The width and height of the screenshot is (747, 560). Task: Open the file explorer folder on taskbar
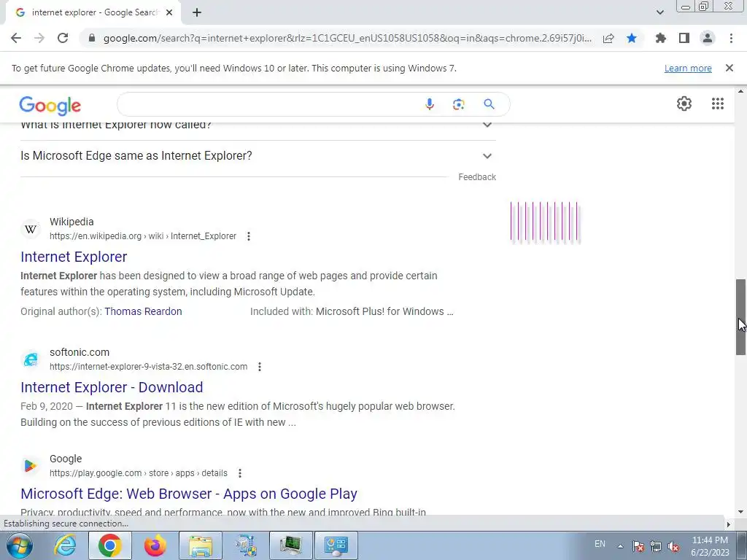(x=200, y=545)
